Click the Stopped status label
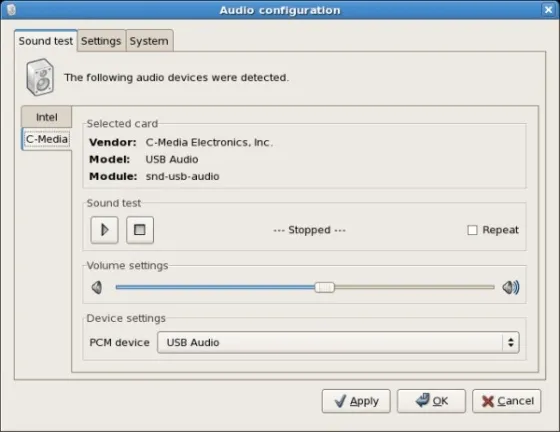The width and height of the screenshot is (560, 432). tap(309, 230)
